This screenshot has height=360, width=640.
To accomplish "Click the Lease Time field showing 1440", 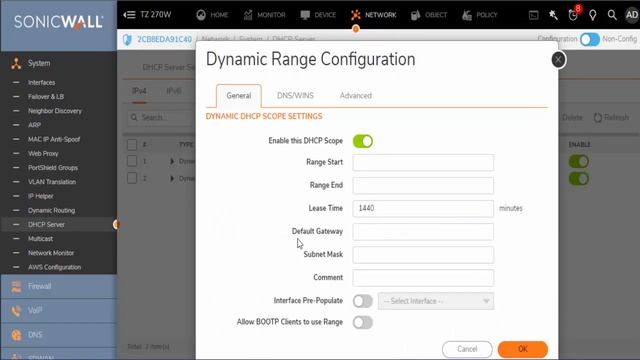I will point(423,209).
